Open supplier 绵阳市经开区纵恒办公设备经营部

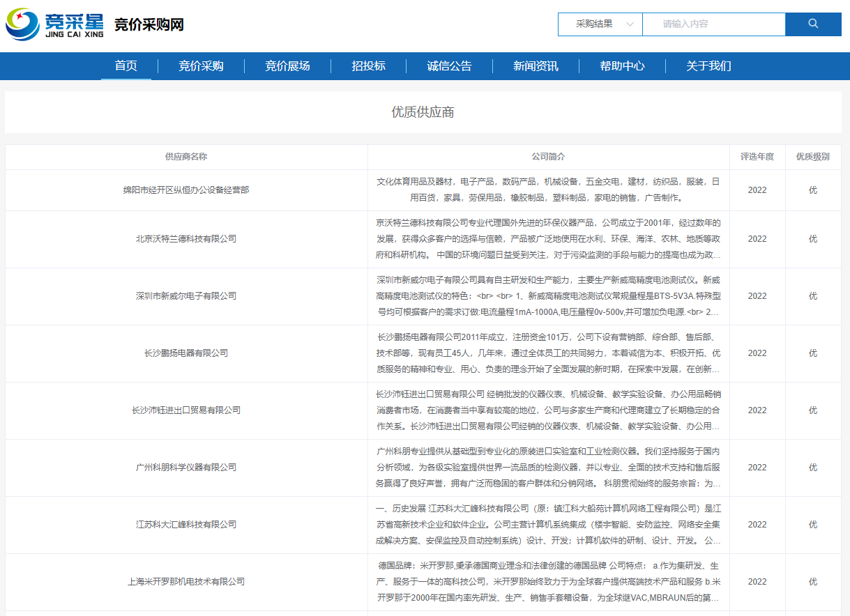click(x=186, y=190)
